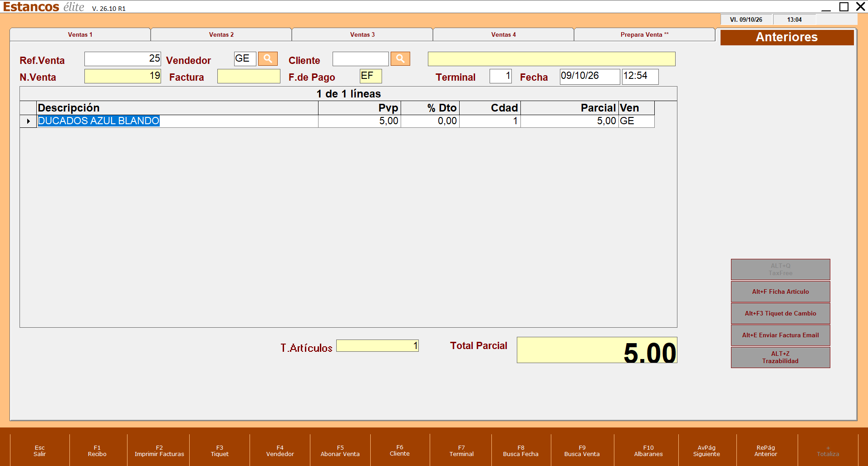Switch to Ventas 2 tab
Image resolution: width=868 pixels, height=466 pixels.
coord(221,34)
